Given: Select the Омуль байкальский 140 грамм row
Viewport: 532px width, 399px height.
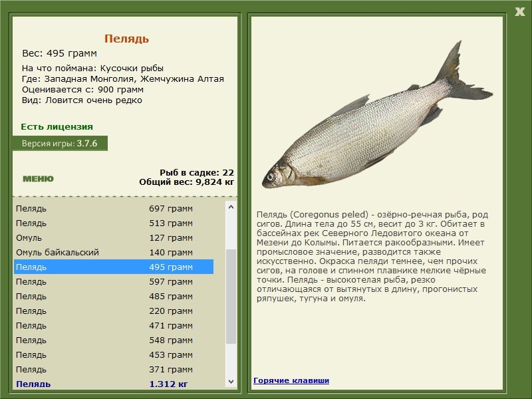Looking at the screenshot, I should coord(114,252).
